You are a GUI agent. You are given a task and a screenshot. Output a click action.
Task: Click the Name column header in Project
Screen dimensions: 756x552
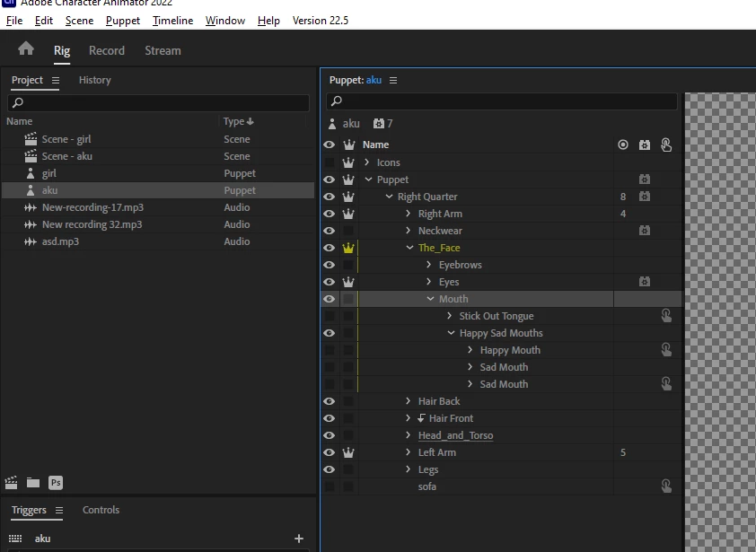[x=19, y=121]
